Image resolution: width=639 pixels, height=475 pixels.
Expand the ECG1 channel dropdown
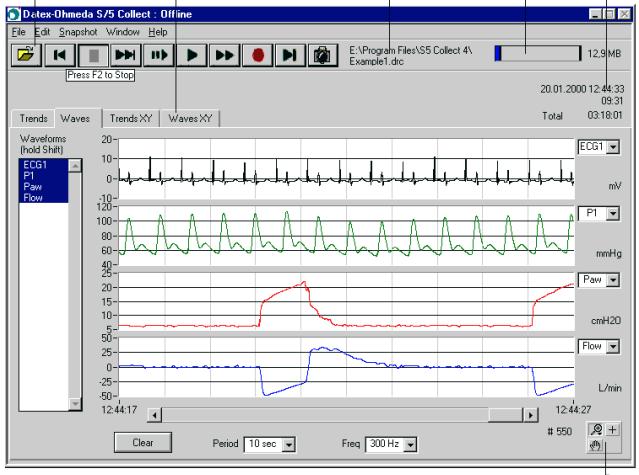613,147
